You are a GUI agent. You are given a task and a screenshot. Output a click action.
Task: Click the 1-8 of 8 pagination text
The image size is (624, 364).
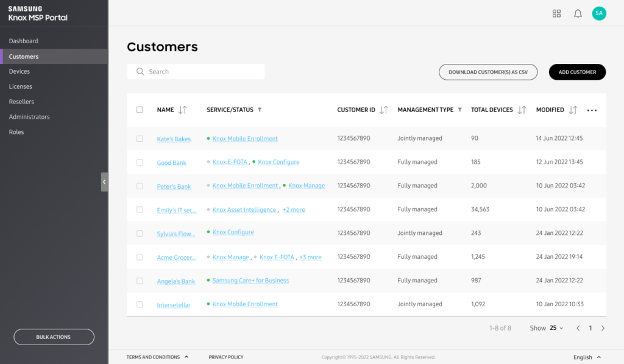500,328
